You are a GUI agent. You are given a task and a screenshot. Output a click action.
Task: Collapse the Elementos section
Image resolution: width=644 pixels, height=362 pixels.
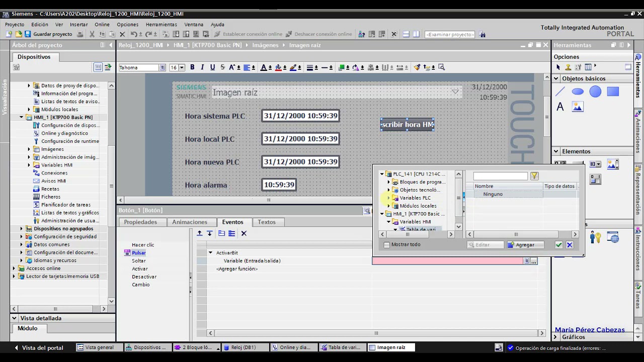556,151
